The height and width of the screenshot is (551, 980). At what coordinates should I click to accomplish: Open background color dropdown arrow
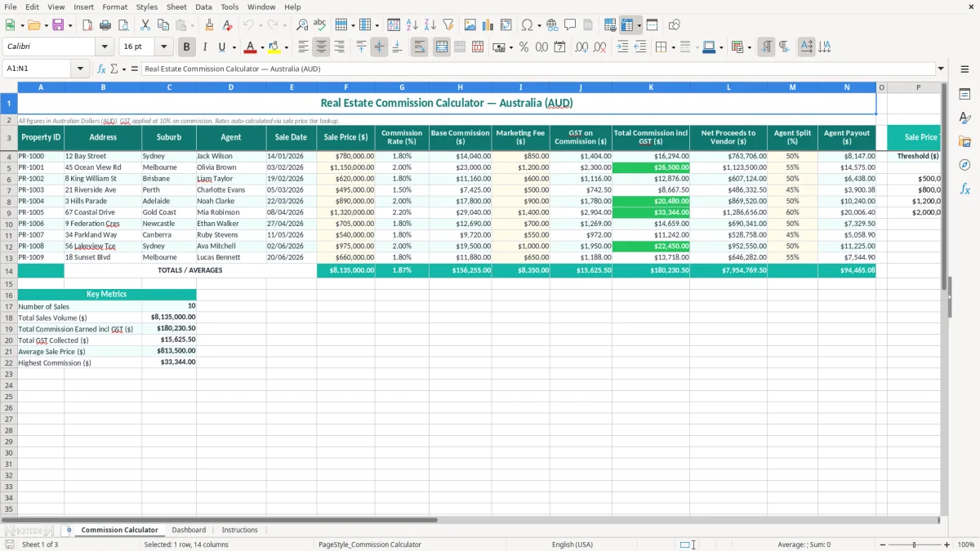coord(286,47)
